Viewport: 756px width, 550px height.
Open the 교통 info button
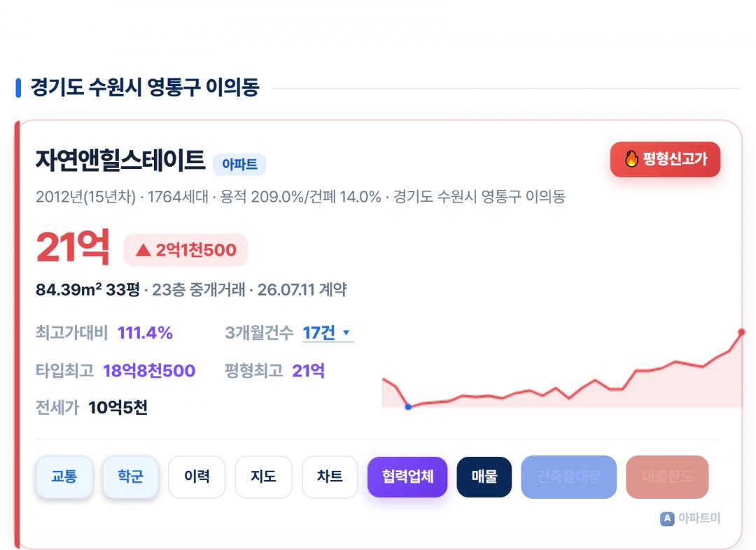[64, 476]
